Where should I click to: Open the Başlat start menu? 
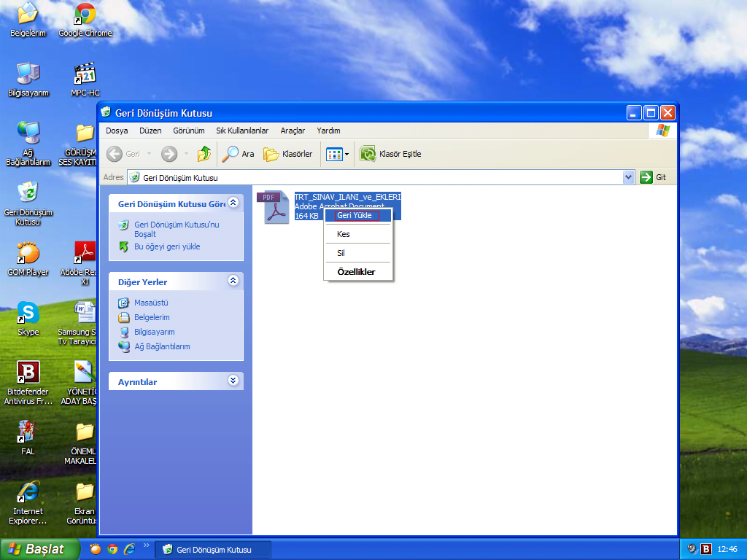36,549
